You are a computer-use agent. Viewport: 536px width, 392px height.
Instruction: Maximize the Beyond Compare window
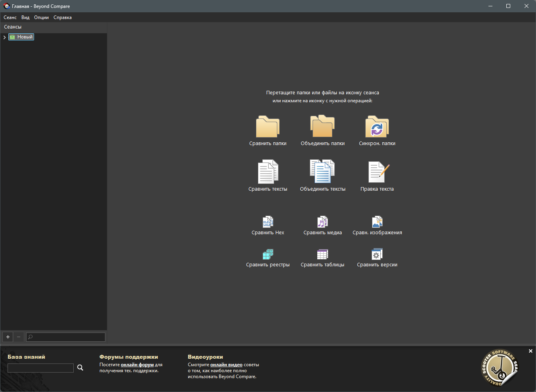tap(508, 6)
